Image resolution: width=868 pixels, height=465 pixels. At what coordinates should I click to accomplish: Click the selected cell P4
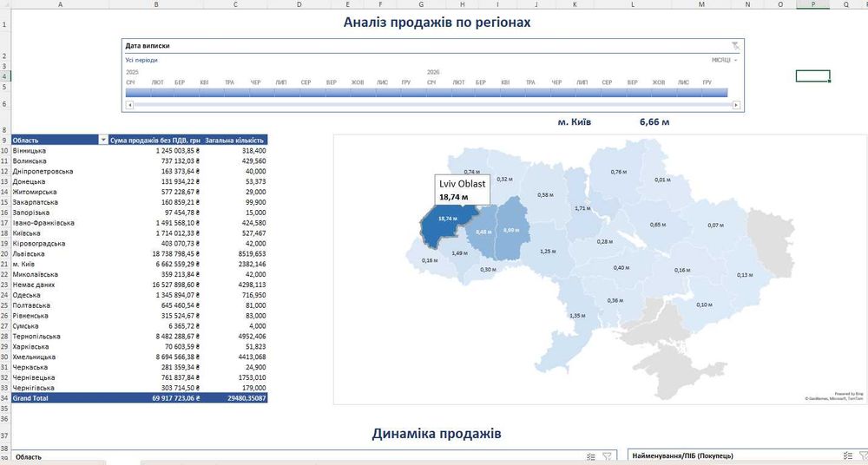(812, 75)
